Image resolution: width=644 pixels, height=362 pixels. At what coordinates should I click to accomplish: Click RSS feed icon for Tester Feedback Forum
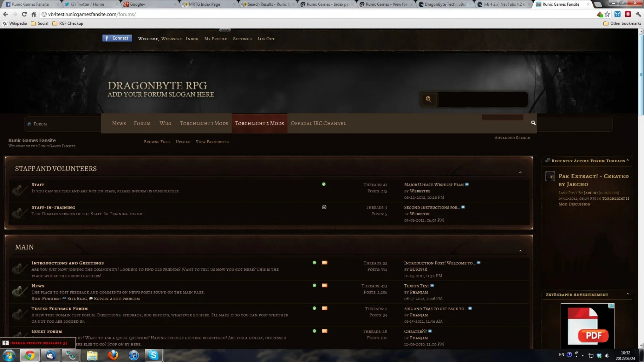324,308
